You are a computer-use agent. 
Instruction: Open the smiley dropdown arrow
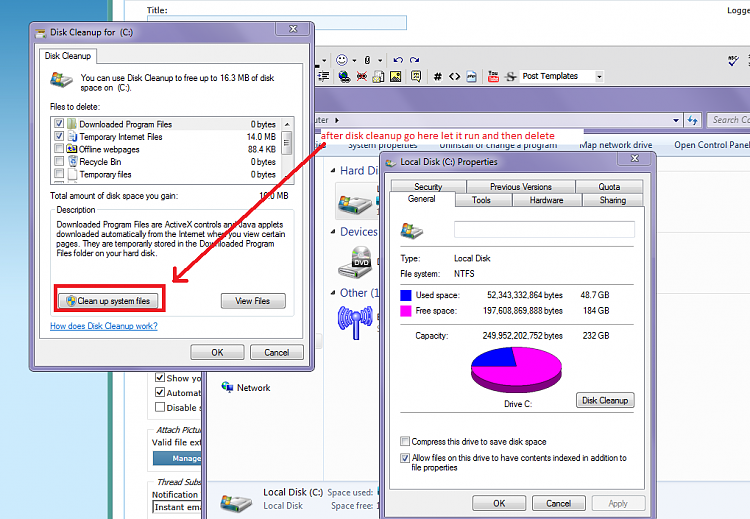354,60
